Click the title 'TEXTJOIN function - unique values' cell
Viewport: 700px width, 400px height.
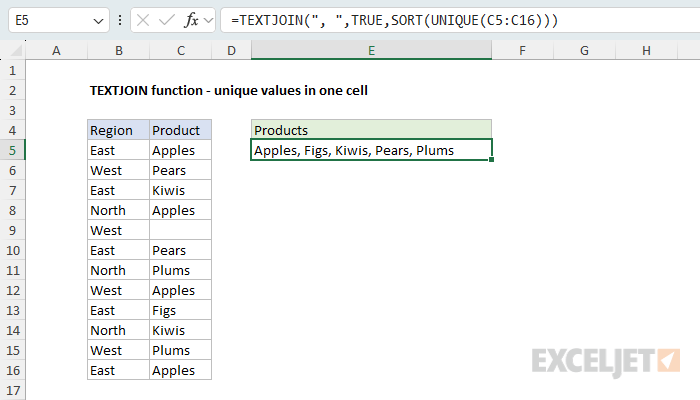click(x=229, y=91)
